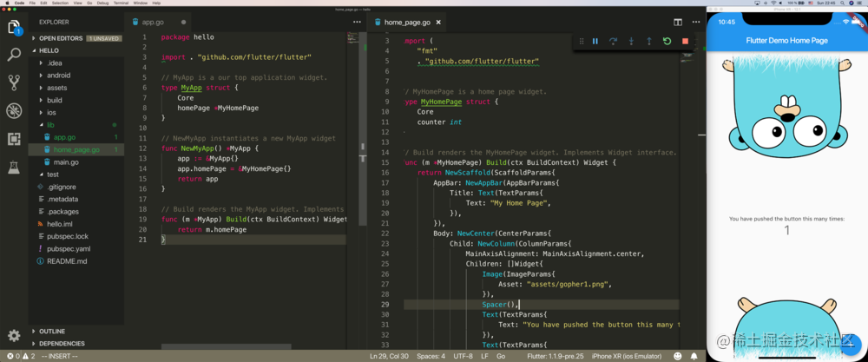This screenshot has height=362, width=868.
Task: Open the Go menu in the menu bar
Action: pyautogui.click(x=91, y=3)
